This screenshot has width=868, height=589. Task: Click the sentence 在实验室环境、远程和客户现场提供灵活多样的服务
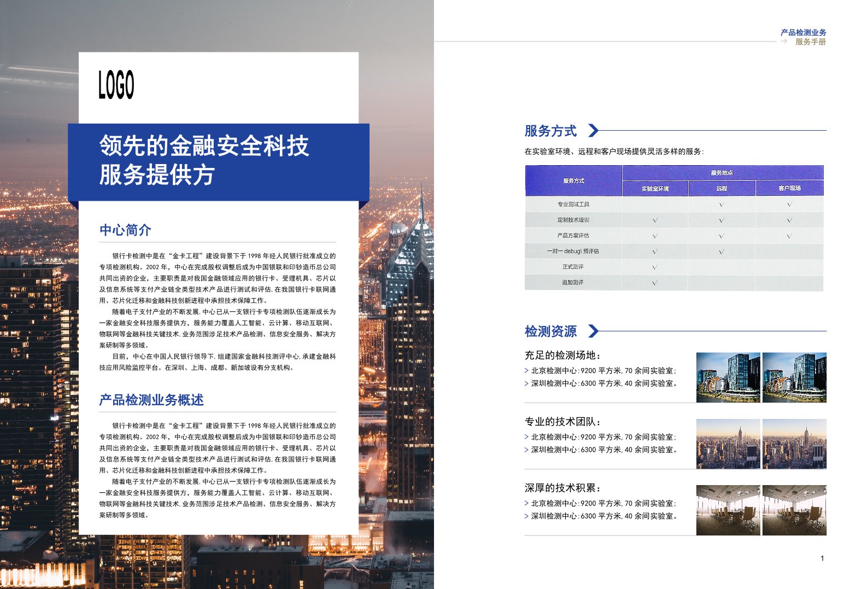(614, 151)
